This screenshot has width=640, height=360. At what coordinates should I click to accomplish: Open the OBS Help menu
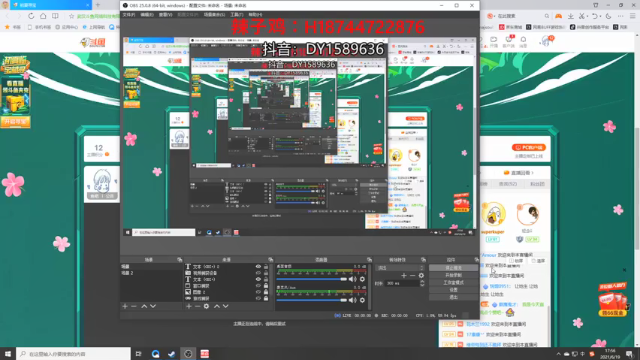(x=255, y=15)
